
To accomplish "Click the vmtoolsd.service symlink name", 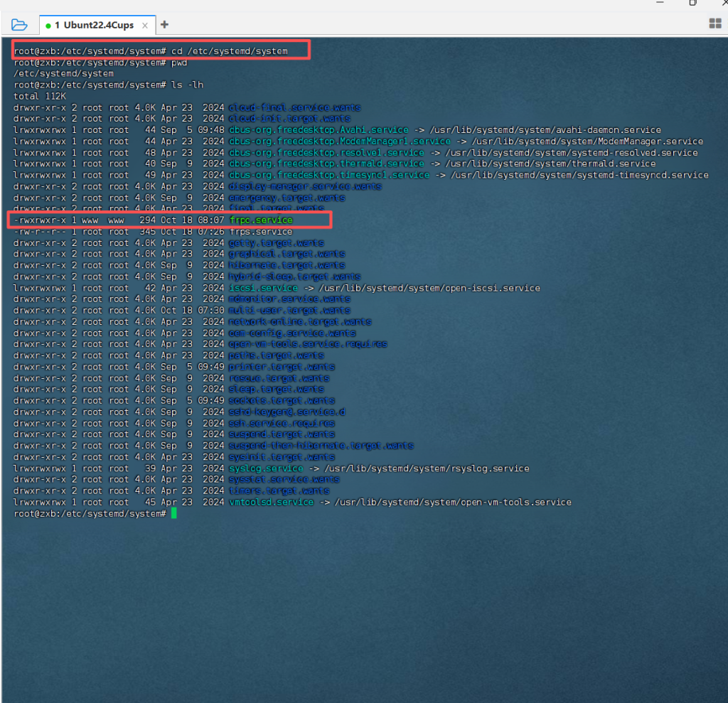I will pos(271,502).
